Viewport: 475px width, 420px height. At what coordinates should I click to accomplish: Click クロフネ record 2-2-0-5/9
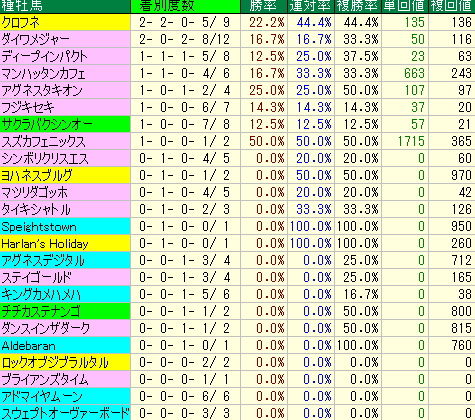coord(184,22)
